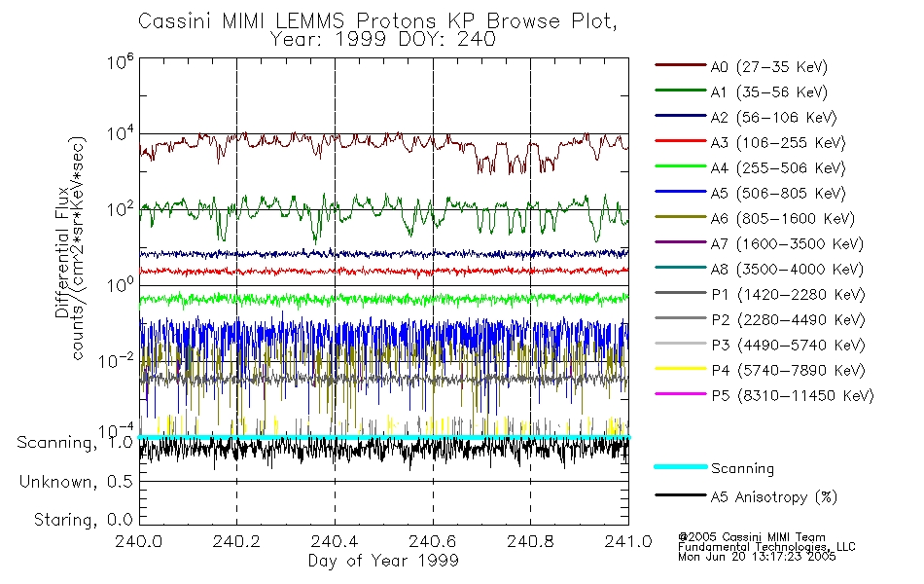Viewport: 924px width, 584px height.
Task: Click the @2005 Cassini MIMI Team credit
Action: coord(751,537)
